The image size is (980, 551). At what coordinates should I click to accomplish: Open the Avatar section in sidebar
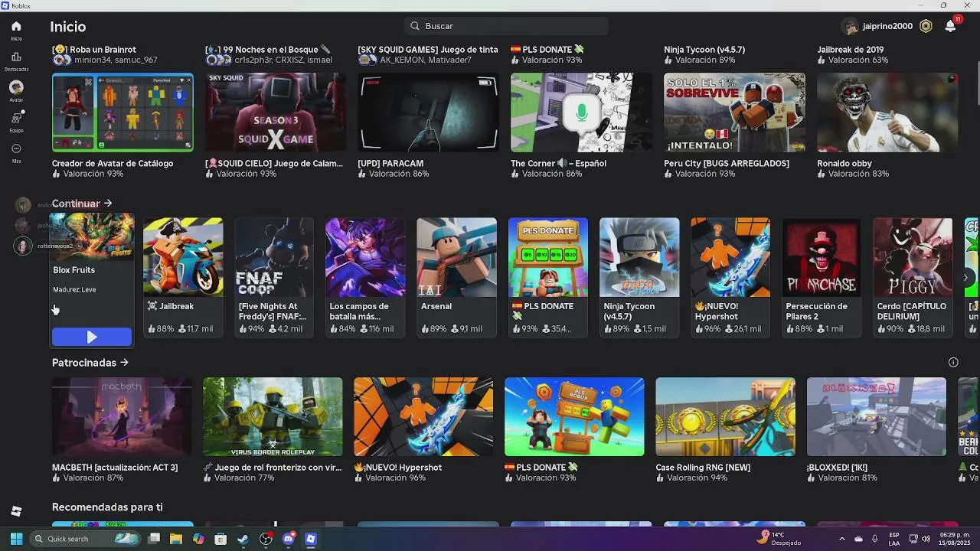click(x=16, y=87)
